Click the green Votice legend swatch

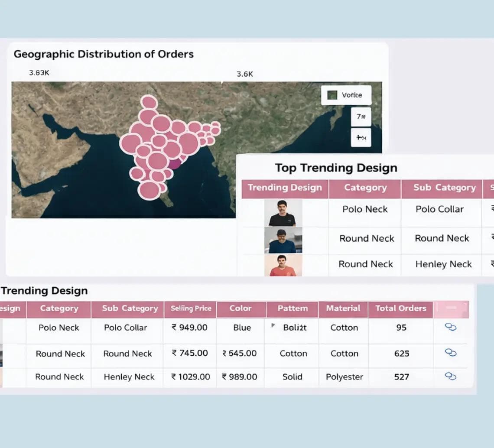(332, 95)
